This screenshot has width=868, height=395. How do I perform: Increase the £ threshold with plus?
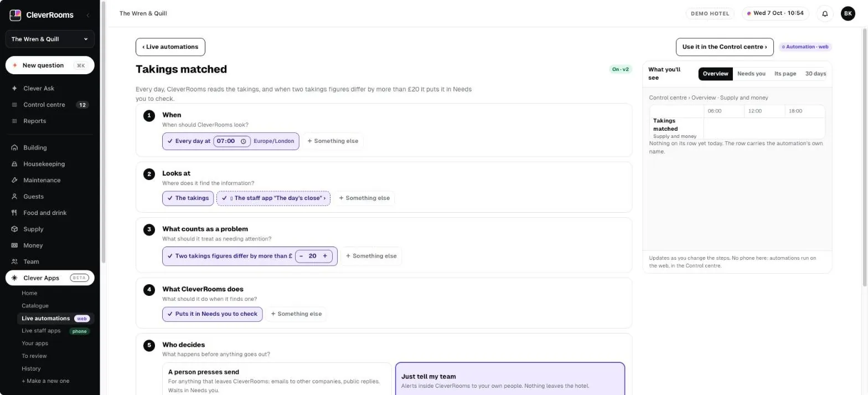tap(325, 256)
